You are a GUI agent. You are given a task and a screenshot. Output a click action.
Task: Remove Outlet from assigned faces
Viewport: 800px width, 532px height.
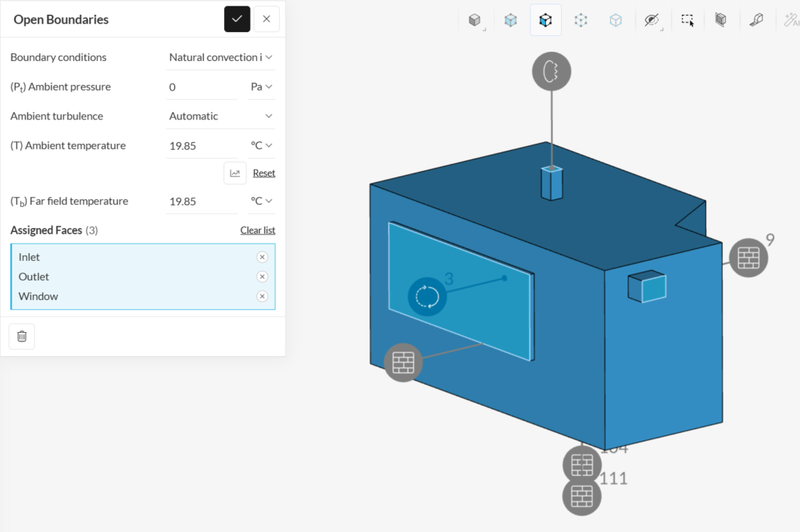click(x=262, y=277)
